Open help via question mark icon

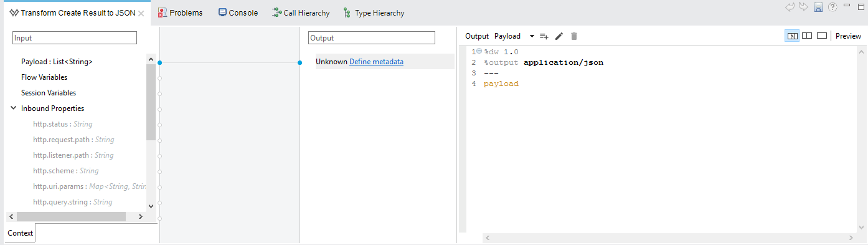833,7
